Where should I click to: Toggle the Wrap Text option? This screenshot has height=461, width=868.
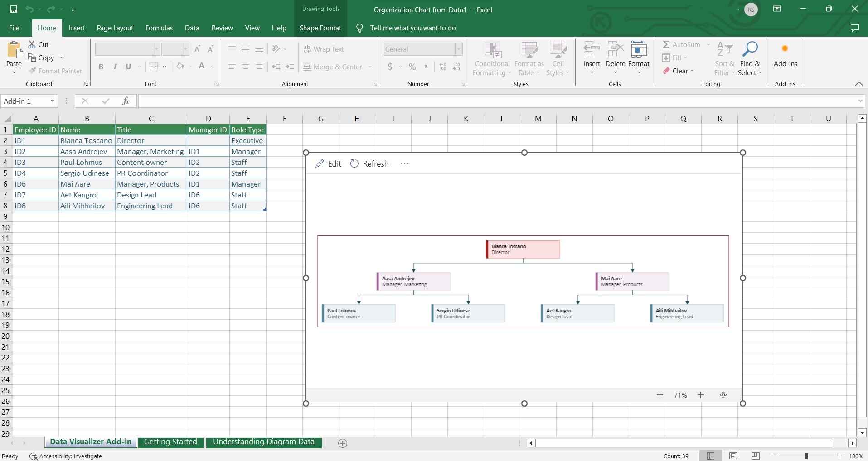coord(324,49)
